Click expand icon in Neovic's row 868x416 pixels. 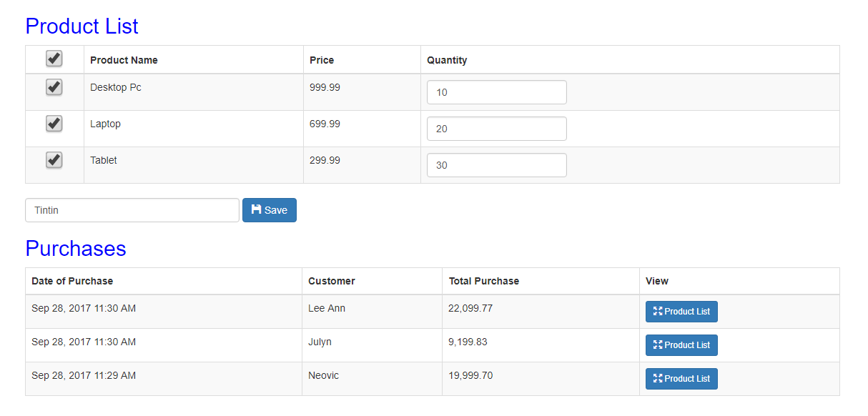658,379
